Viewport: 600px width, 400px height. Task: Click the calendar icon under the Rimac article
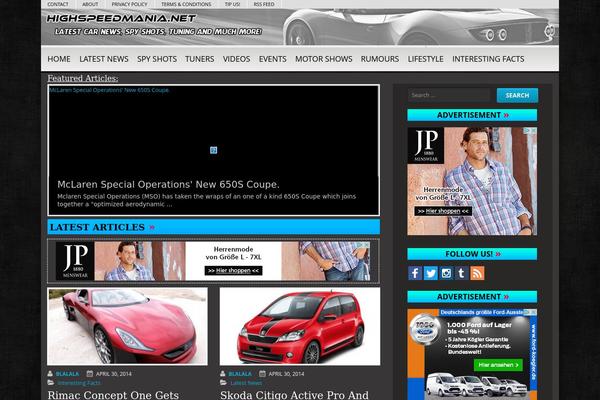coord(90,374)
